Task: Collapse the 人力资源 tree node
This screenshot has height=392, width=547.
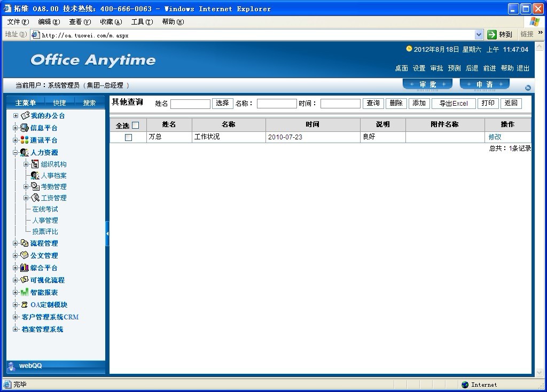Action: [15, 153]
